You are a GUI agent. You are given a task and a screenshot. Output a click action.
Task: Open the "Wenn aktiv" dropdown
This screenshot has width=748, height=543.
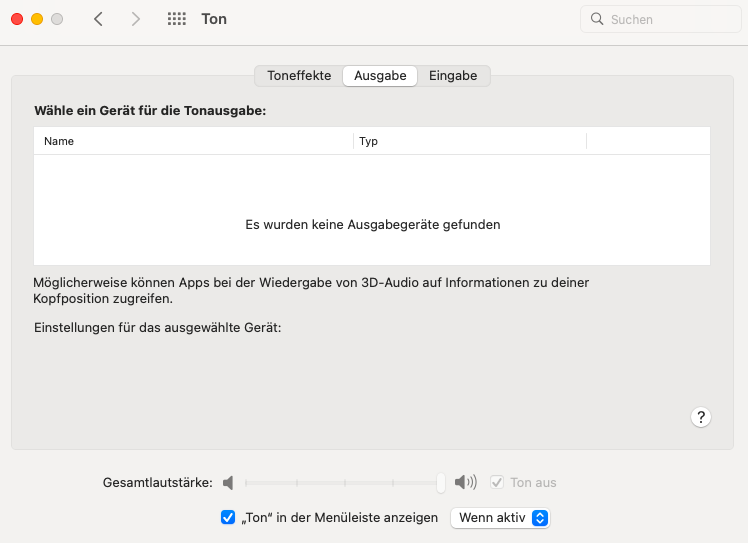coord(500,518)
